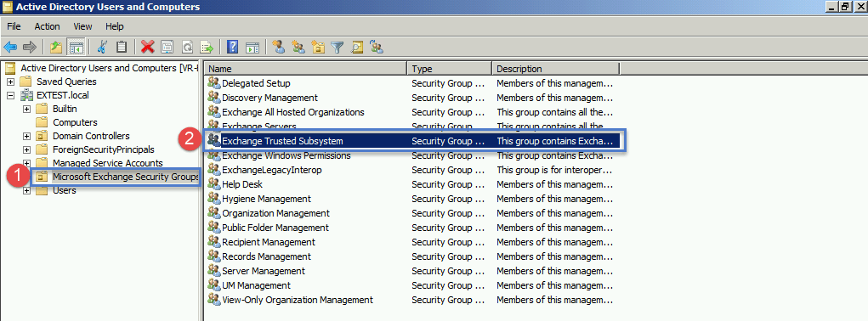This screenshot has width=868, height=321.
Task: Click the clipboard Paste icon
Action: point(122,47)
